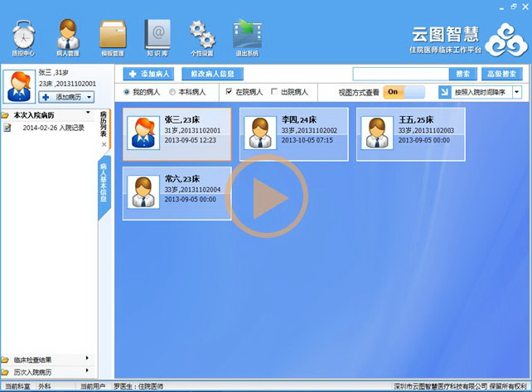Image resolution: width=532 pixels, height=392 pixels.
Task: Toggle the 视图方式查看 On switch
Action: pos(404,92)
